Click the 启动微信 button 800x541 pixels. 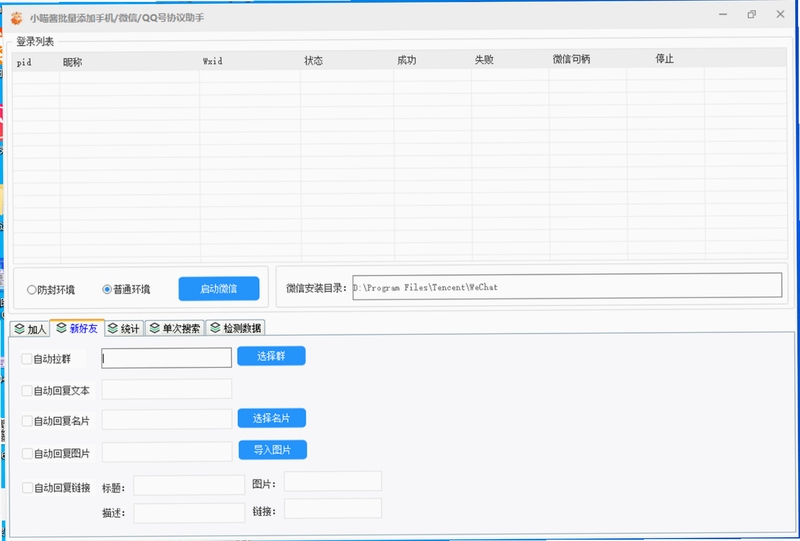coord(219,289)
